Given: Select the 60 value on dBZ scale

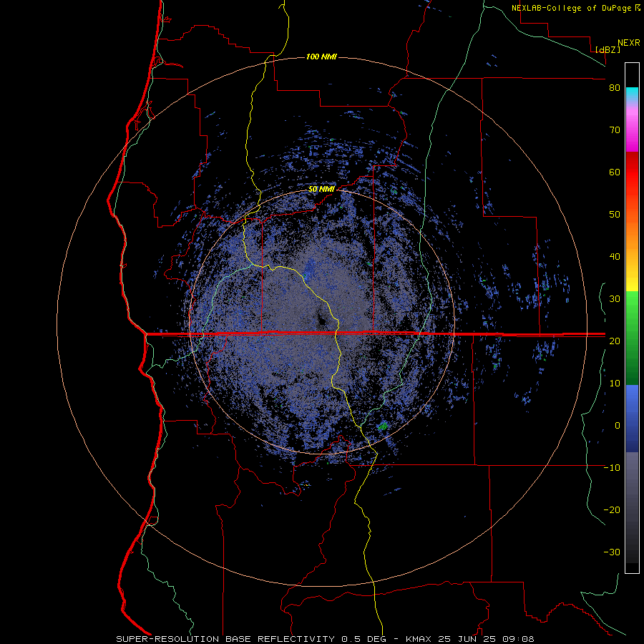Looking at the screenshot, I should pyautogui.click(x=615, y=172).
